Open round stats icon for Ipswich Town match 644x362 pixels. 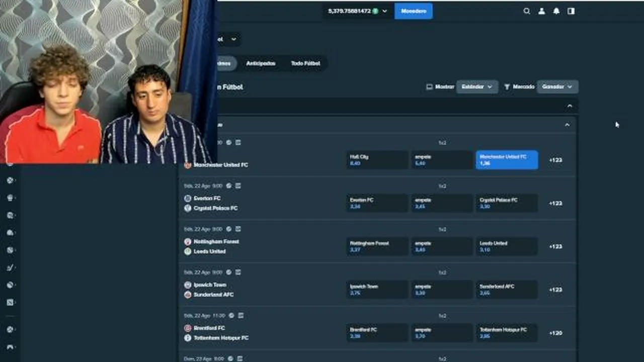click(x=229, y=272)
